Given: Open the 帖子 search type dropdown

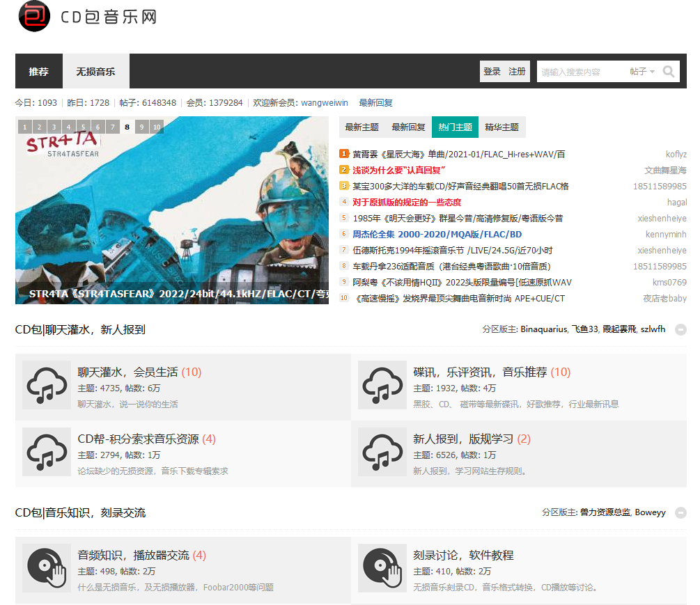Looking at the screenshot, I should [x=642, y=72].
